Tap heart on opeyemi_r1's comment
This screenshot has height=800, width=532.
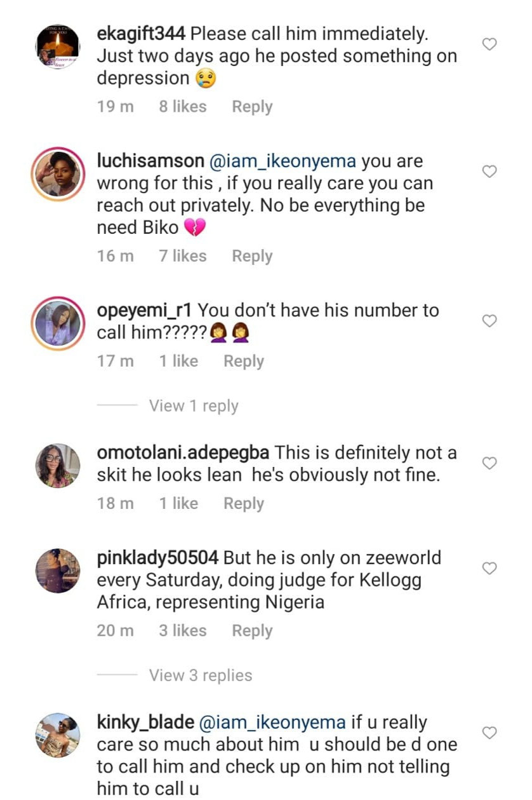(489, 321)
